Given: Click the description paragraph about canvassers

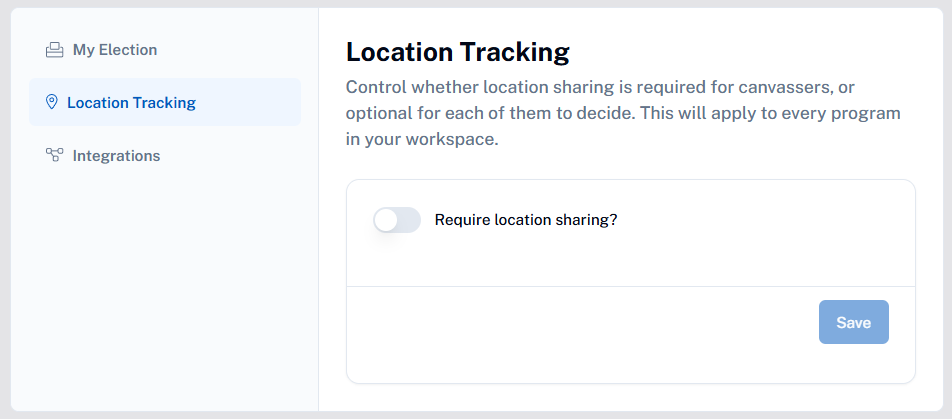Looking at the screenshot, I should [x=623, y=113].
